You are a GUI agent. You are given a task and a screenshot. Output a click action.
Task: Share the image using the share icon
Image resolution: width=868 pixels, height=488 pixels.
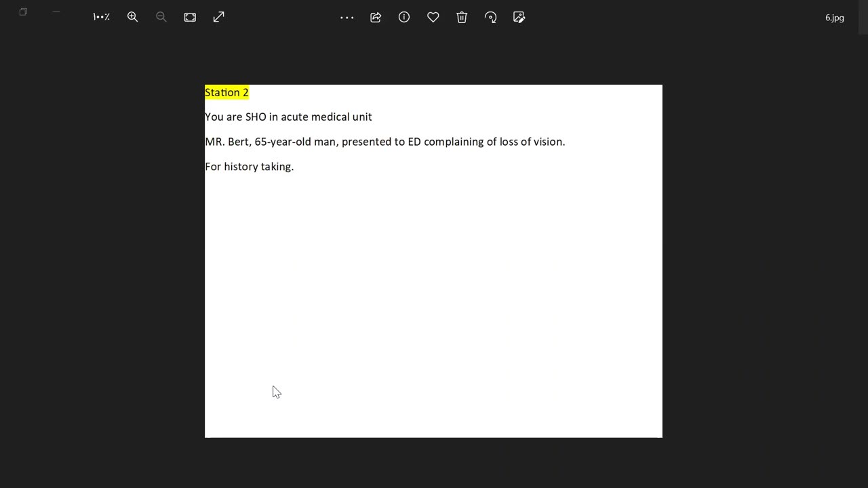pyautogui.click(x=376, y=18)
